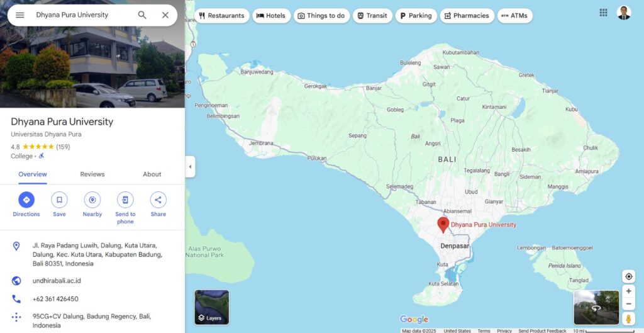Open the undhirabali.ac.id website link
644x333 pixels.
coord(57,281)
